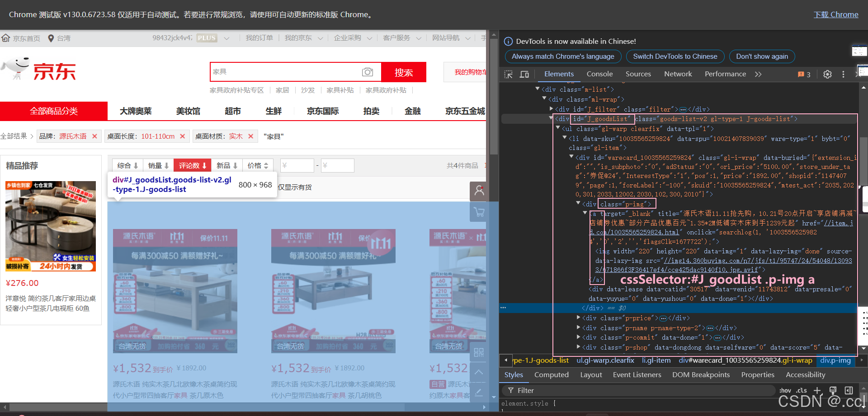Image resolution: width=868 pixels, height=416 pixels.
Task: Click the info icon in DevTools language banner
Action: pyautogui.click(x=508, y=41)
